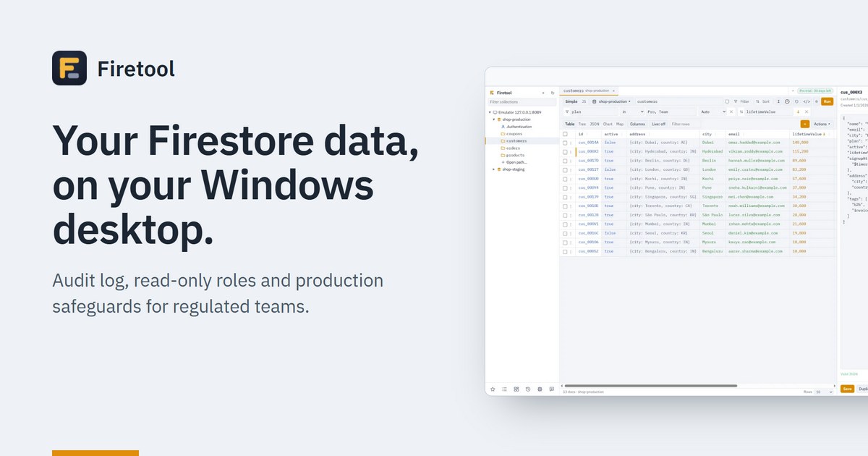Toggle the Live: off button
The height and width of the screenshot is (456, 868).
(659, 124)
